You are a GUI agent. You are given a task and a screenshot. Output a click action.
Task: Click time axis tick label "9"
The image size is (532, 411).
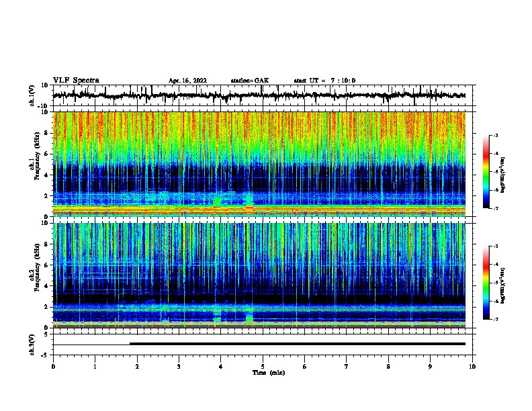coord(430,367)
